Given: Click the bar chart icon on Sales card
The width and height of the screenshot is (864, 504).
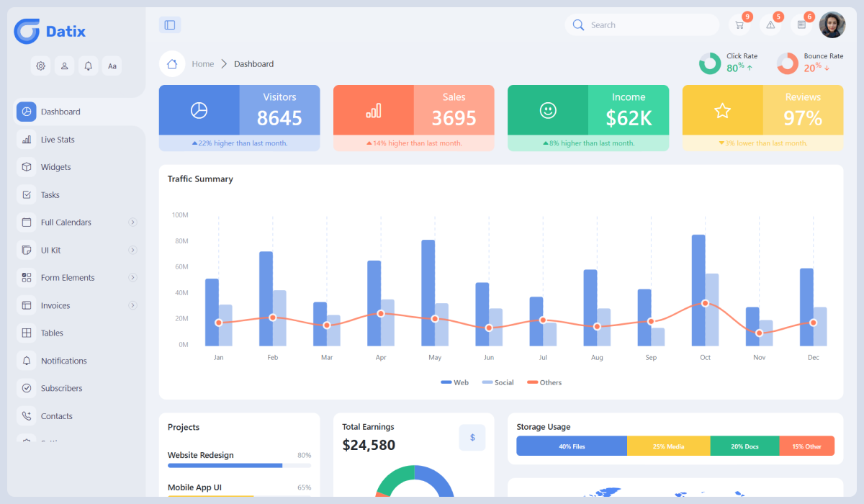Looking at the screenshot, I should 374,110.
